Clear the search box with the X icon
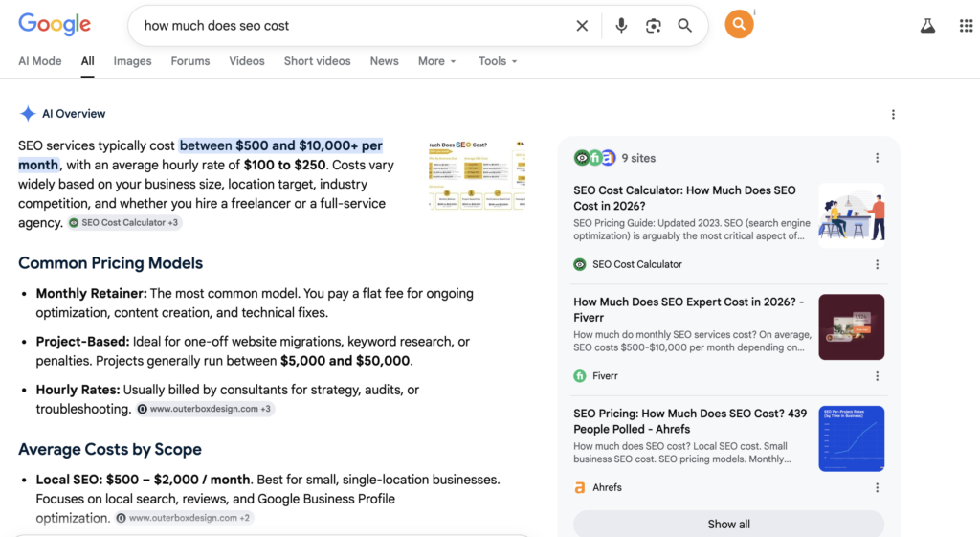Viewport: 980px width, 537px height. pos(582,26)
